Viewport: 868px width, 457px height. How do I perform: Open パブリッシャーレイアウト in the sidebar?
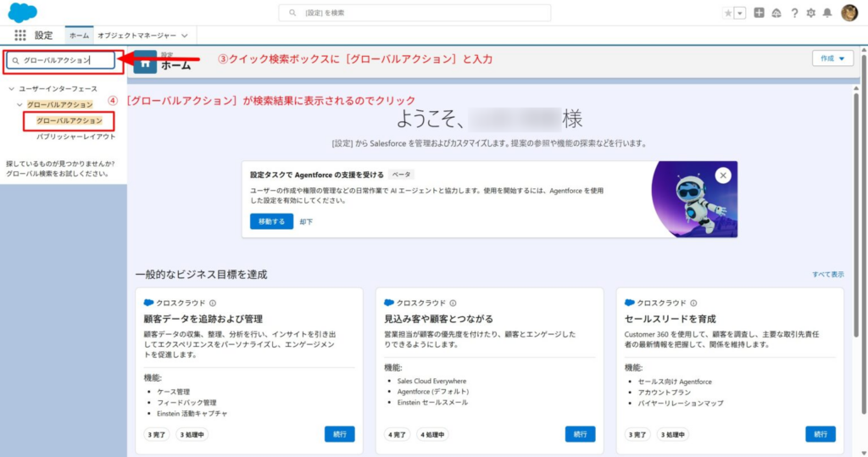click(x=75, y=137)
